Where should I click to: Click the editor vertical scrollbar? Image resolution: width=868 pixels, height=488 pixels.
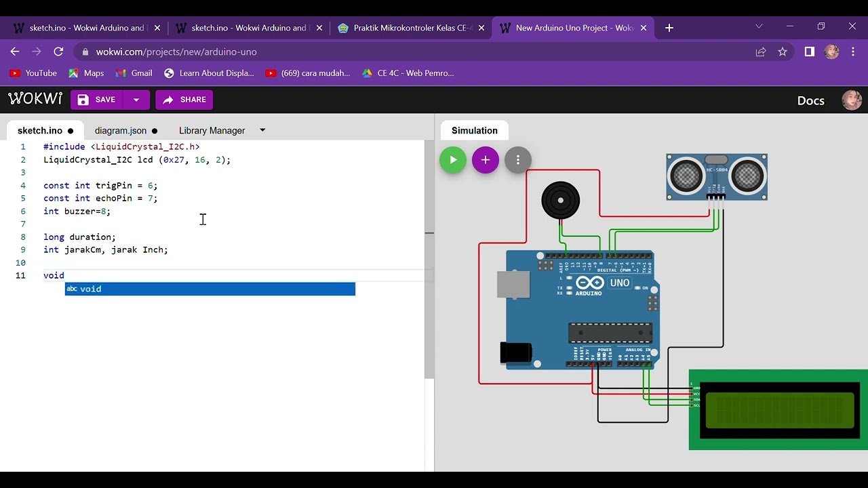(429, 260)
